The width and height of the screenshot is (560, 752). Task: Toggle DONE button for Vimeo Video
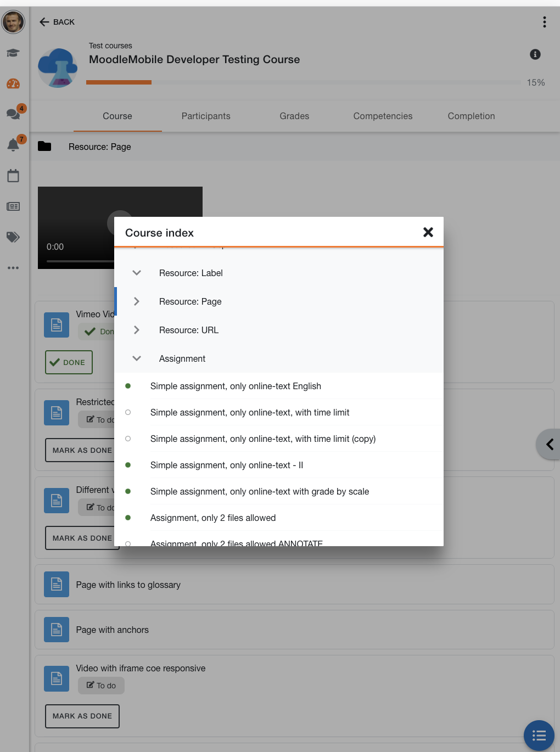[69, 362]
